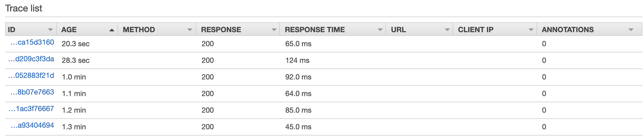644x136 pixels.
Task: Open trace …8b07e7663
Action: coord(32,92)
